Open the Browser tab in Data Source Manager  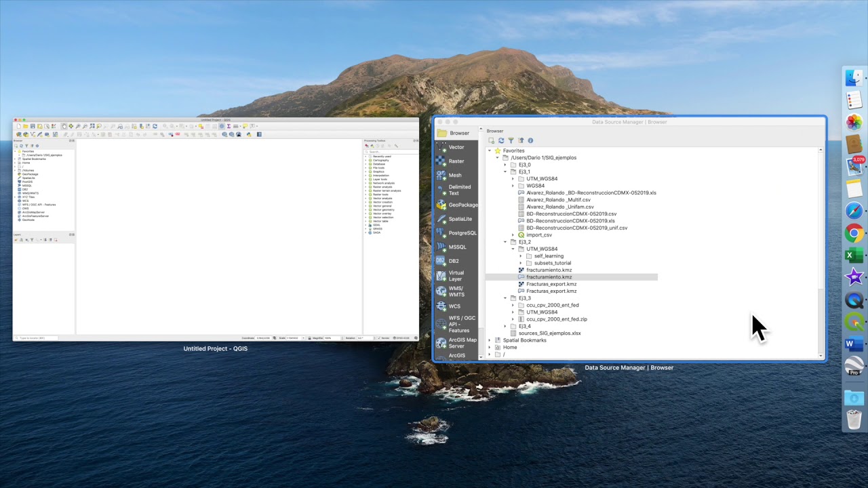coord(456,133)
